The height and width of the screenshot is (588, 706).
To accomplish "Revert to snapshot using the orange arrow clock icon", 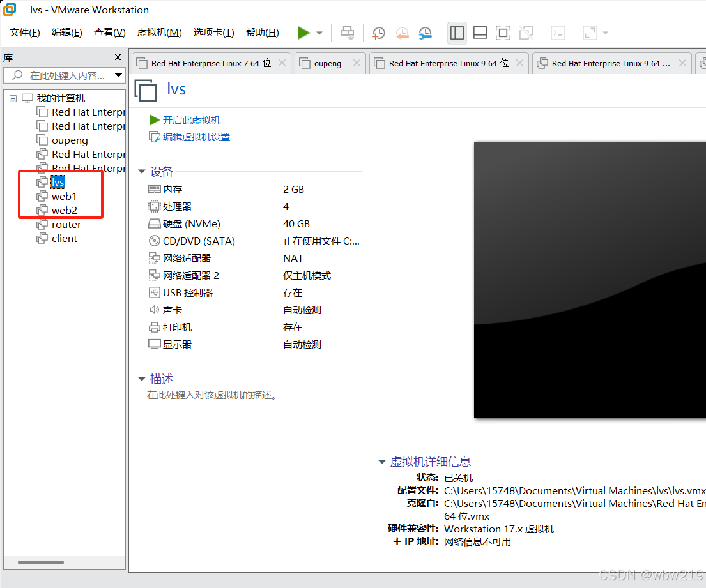I will coord(402,33).
